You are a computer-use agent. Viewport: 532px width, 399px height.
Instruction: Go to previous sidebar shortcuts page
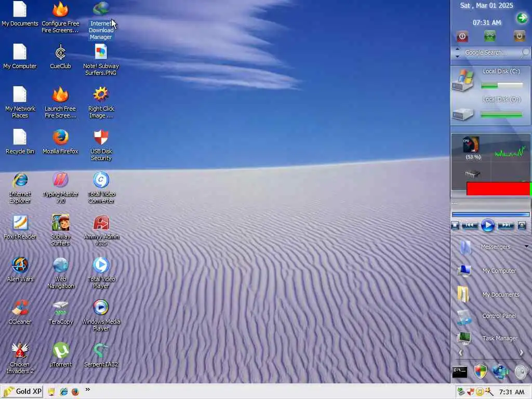pyautogui.click(x=460, y=353)
